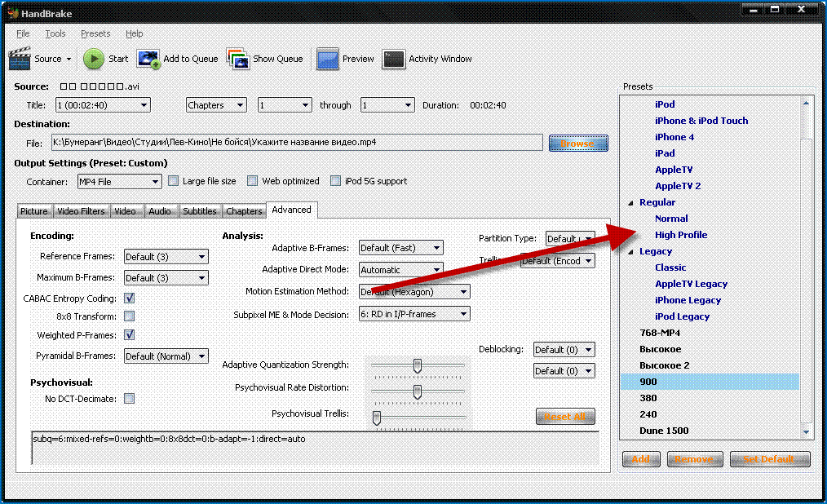Click the green Start play icon
The height and width of the screenshot is (504, 827).
[x=94, y=59]
